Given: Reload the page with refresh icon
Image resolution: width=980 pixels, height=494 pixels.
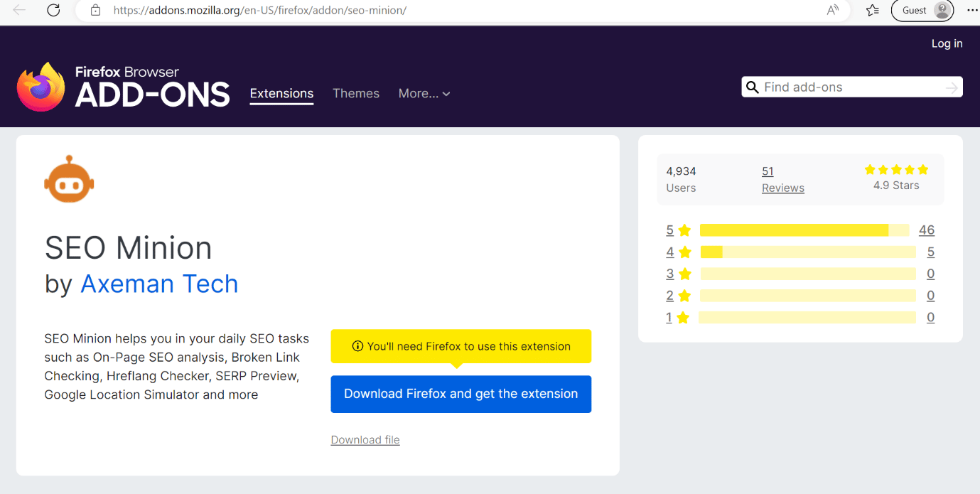Looking at the screenshot, I should click(53, 10).
